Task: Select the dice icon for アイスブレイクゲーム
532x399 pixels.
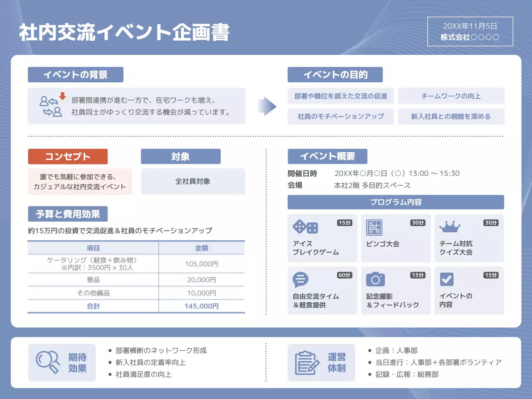Action: pyautogui.click(x=306, y=227)
